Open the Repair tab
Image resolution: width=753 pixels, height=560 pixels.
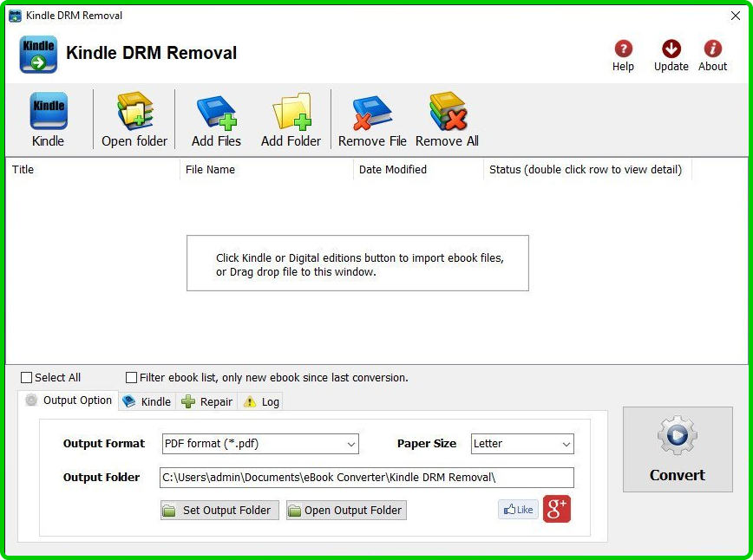pyautogui.click(x=207, y=401)
